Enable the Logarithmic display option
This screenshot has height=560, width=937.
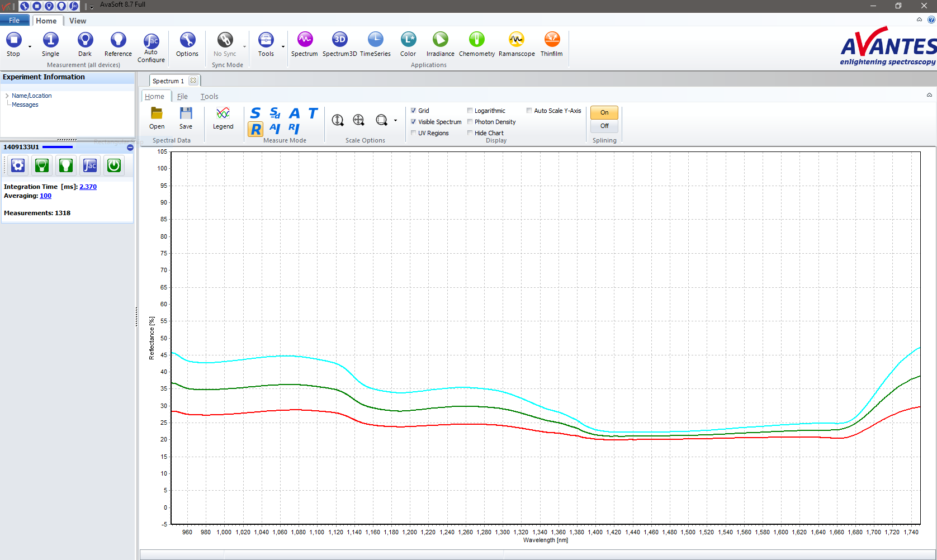point(470,111)
